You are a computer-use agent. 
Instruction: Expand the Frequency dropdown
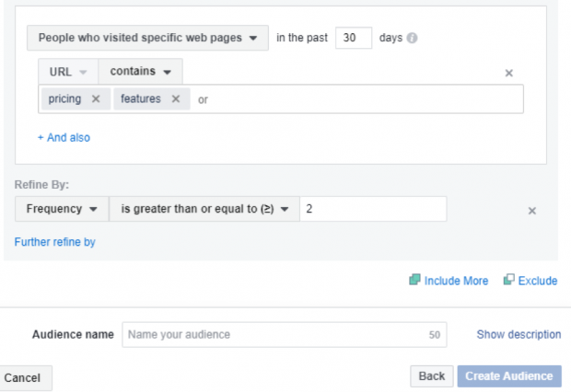[62, 209]
